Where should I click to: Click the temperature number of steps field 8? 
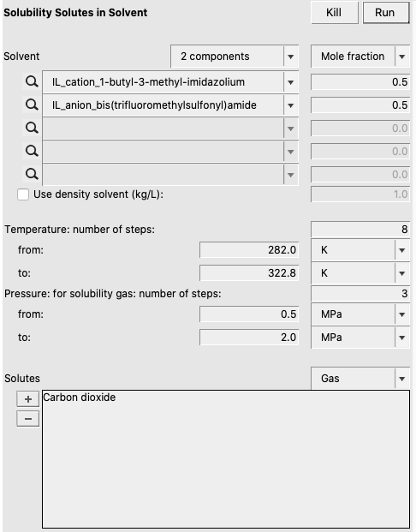tap(360, 229)
